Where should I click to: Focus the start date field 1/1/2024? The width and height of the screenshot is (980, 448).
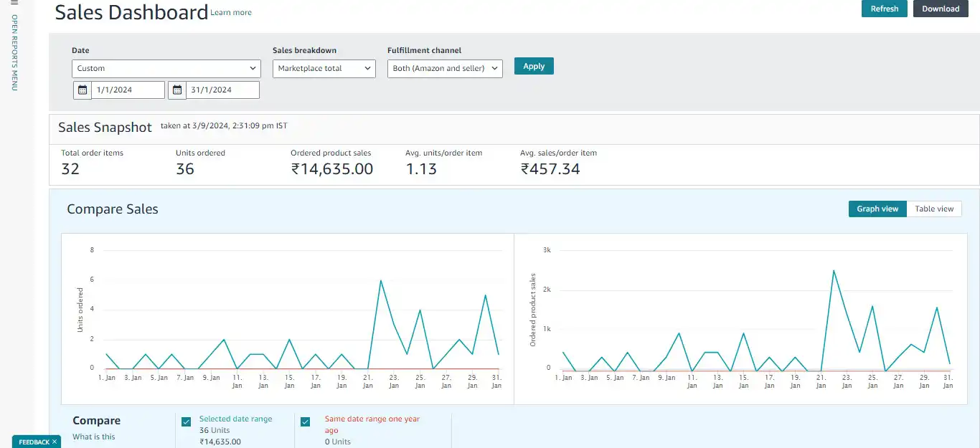click(x=128, y=90)
